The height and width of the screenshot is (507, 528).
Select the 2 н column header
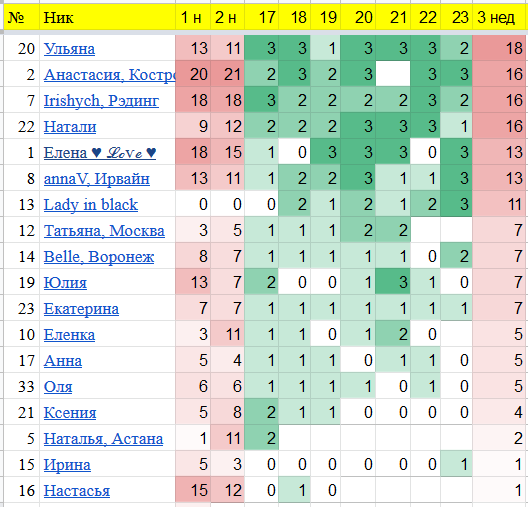[227, 17]
